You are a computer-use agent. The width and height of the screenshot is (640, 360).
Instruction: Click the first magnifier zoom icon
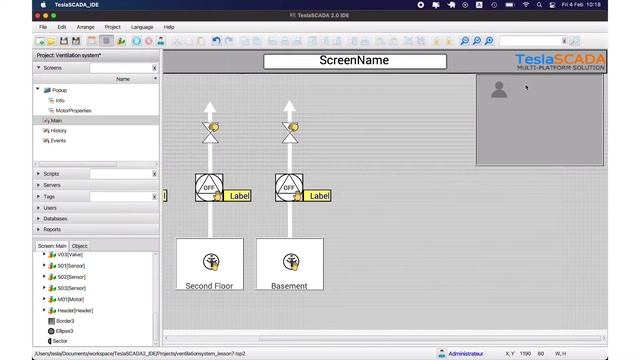pyautogui.click(x=464, y=41)
